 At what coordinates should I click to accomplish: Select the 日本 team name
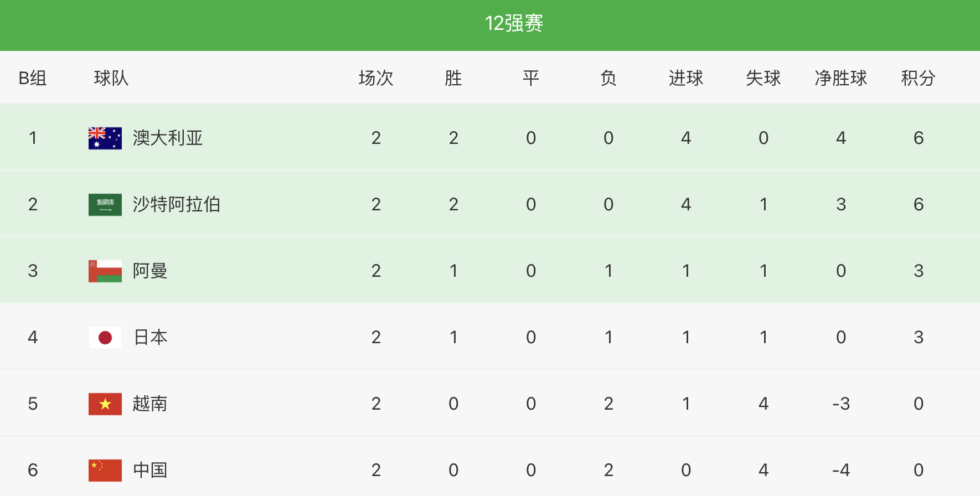(150, 337)
